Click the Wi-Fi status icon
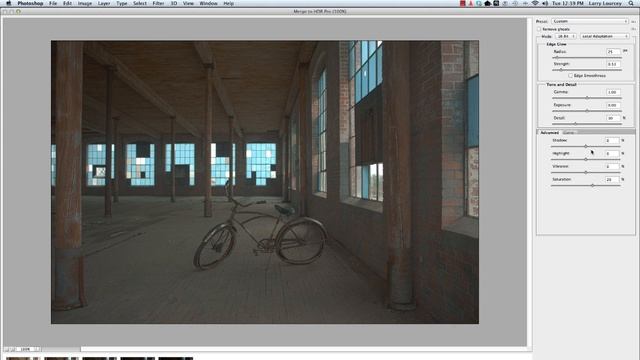 coord(535,3)
